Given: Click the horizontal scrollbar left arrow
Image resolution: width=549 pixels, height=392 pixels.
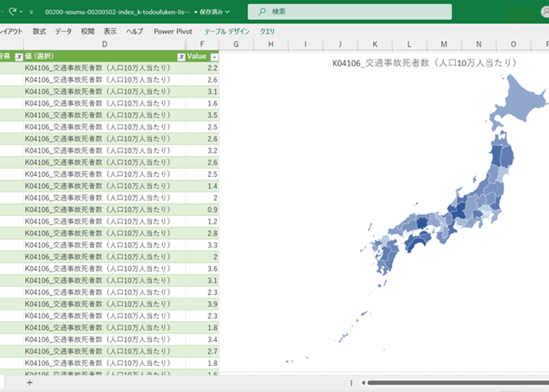Looking at the screenshot, I should [x=363, y=383].
